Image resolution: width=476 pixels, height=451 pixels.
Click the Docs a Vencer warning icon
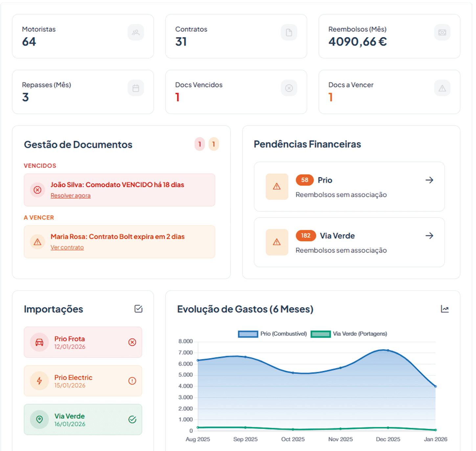(442, 88)
